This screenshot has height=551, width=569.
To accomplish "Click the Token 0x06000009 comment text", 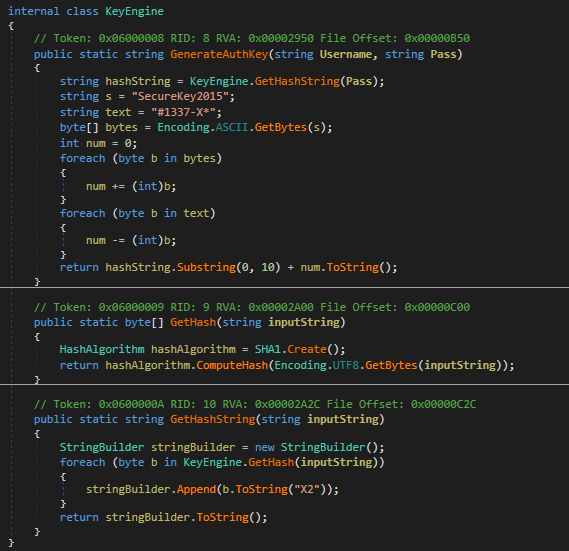I will pos(109,307).
